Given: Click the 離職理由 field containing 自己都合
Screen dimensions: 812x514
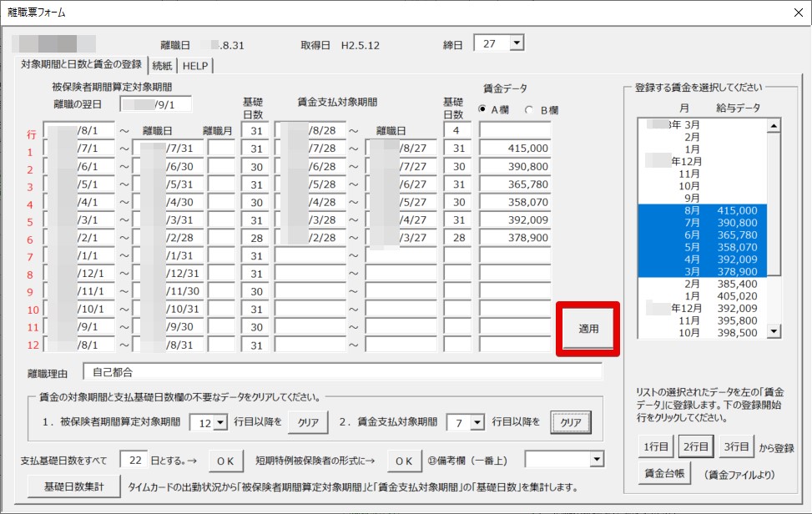Looking at the screenshot, I should (343, 372).
